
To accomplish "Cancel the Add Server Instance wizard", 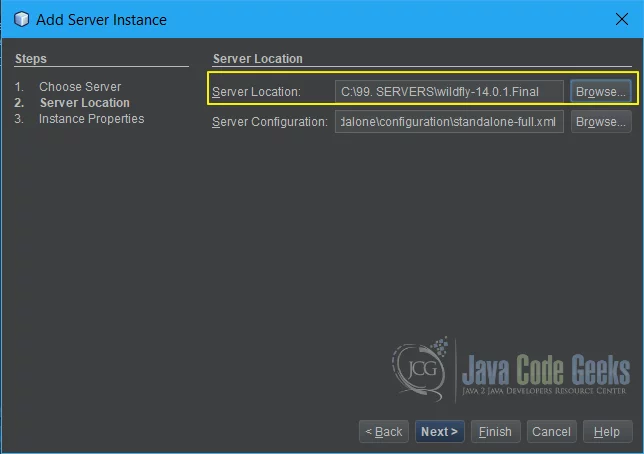I will [552, 431].
